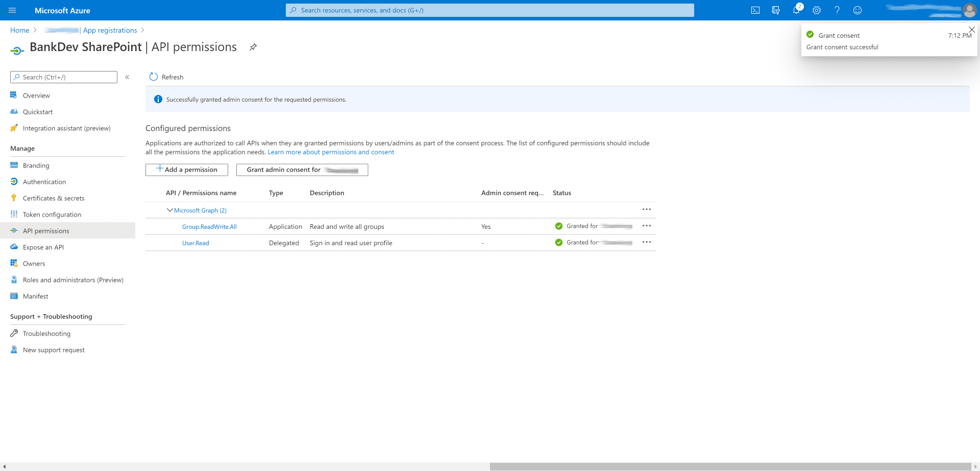980x471 pixels.
Task: Click Microsoft Azure logo text
Action: tap(62, 10)
